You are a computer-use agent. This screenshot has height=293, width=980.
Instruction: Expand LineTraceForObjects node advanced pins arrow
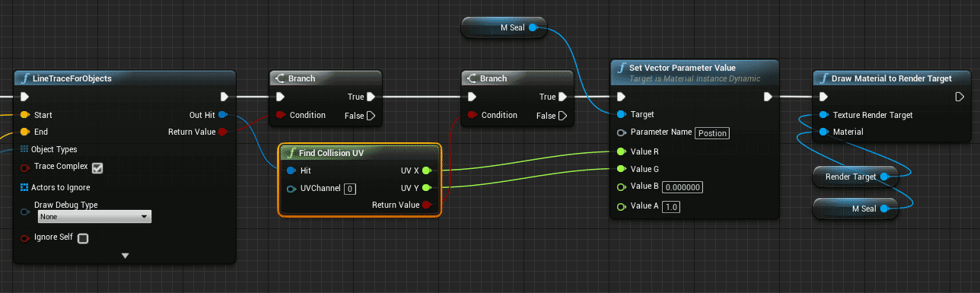pyautogui.click(x=126, y=256)
